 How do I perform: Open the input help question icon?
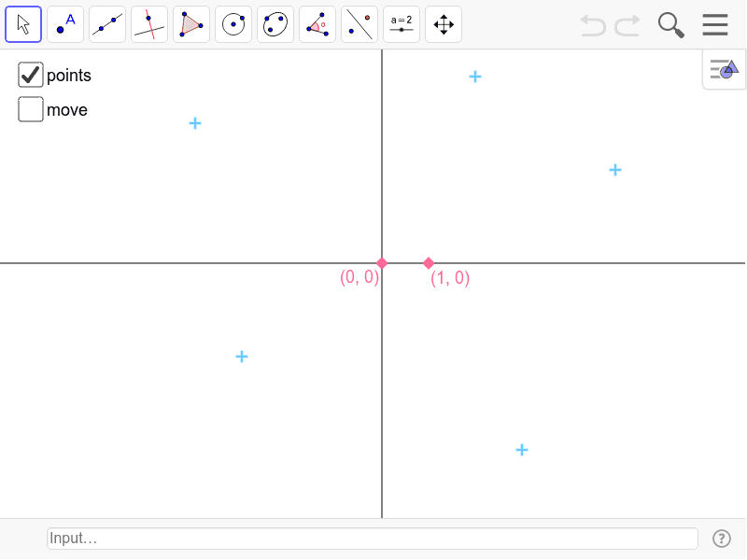pyautogui.click(x=721, y=539)
